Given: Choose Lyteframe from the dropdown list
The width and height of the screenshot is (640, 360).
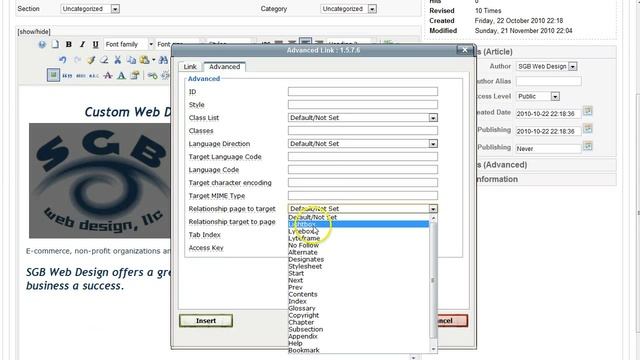Looking at the screenshot, I should [358, 238].
